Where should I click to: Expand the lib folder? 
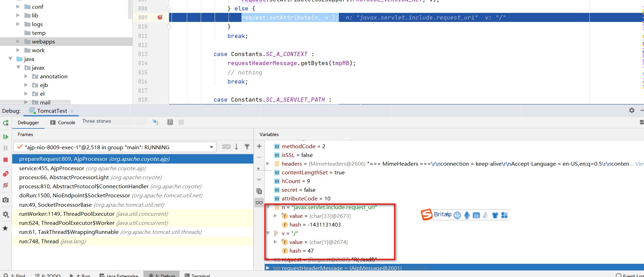[x=18, y=15]
